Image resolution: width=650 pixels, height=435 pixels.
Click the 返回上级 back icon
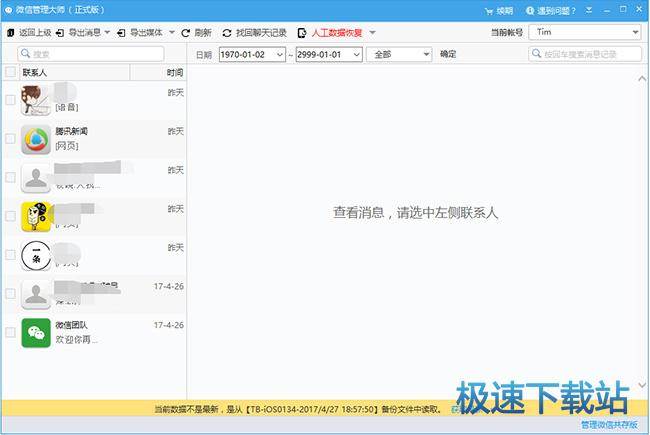coord(11,33)
